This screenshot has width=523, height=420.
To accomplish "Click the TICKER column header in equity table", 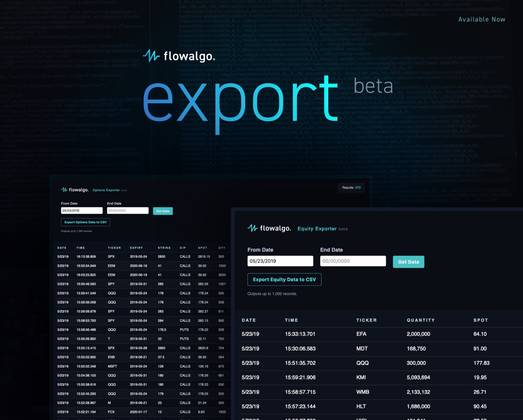I will (366, 320).
